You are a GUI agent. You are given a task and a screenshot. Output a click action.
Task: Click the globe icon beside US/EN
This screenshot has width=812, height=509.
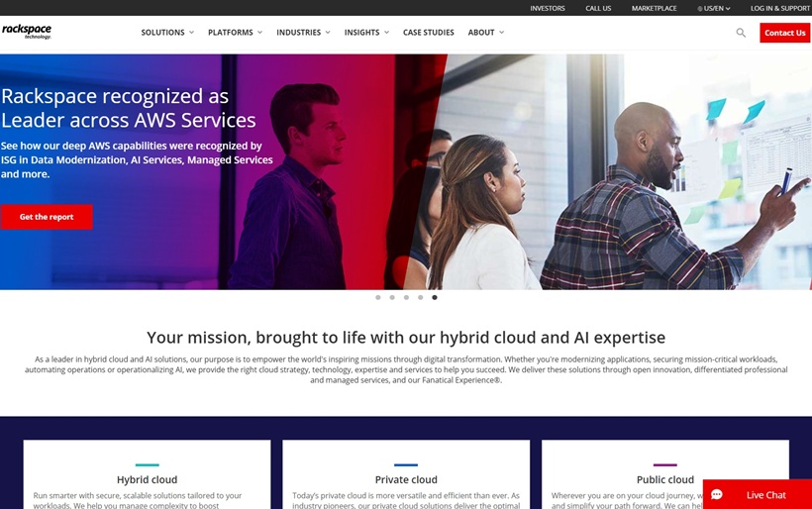pos(700,9)
